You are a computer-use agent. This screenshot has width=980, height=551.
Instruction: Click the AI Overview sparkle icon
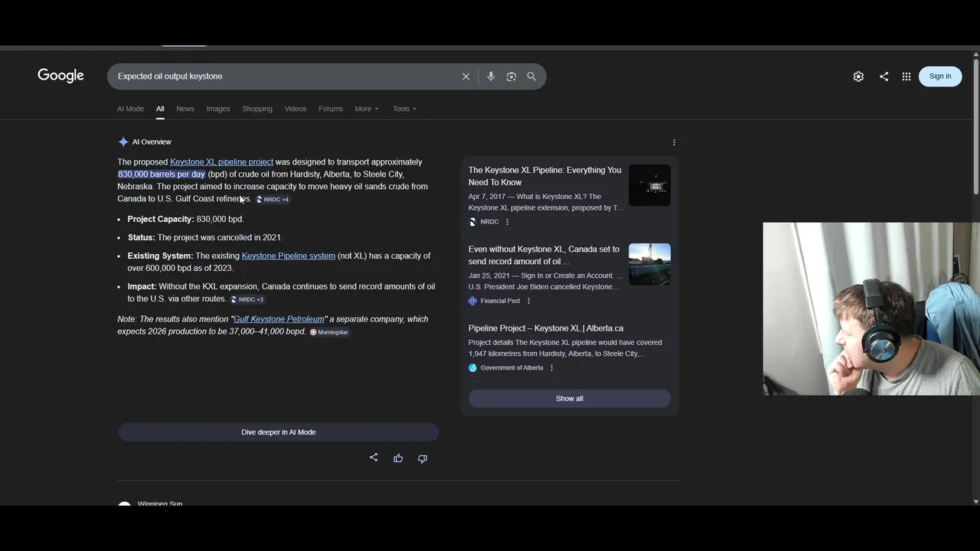(x=123, y=142)
